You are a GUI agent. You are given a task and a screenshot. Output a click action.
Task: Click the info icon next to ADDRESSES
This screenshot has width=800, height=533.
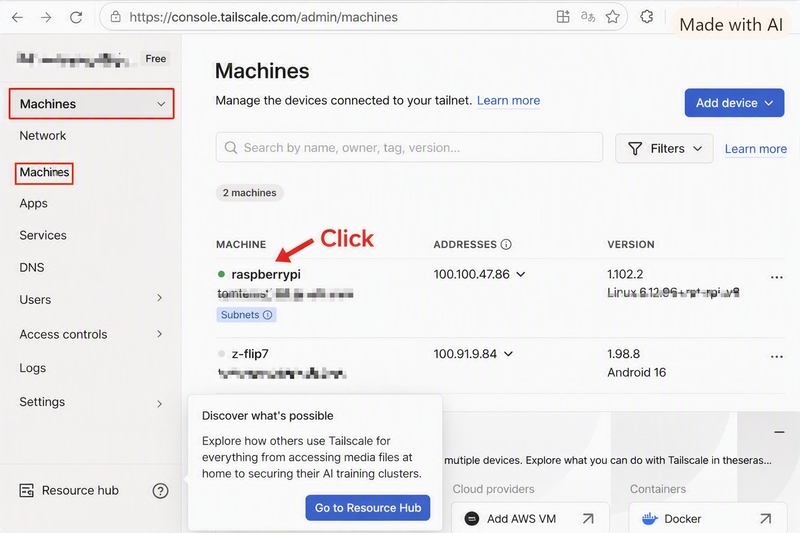506,244
